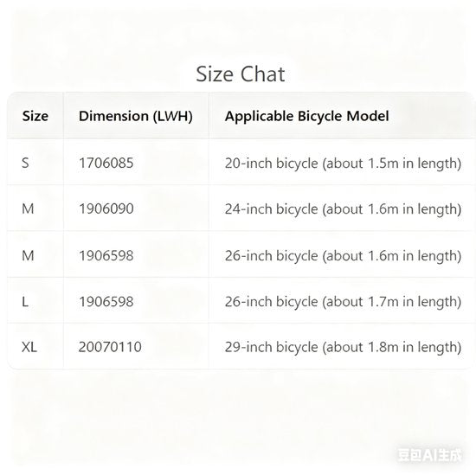Click the Dimension (LWH) column header
476x475 pixels.
tap(136, 116)
